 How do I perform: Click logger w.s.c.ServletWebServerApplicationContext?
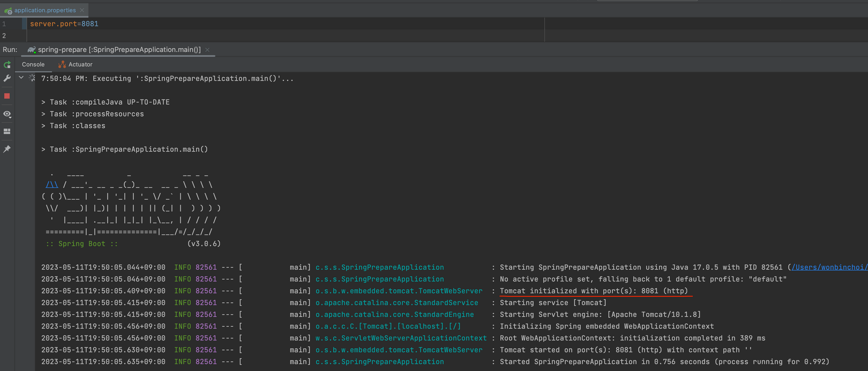pos(401,338)
